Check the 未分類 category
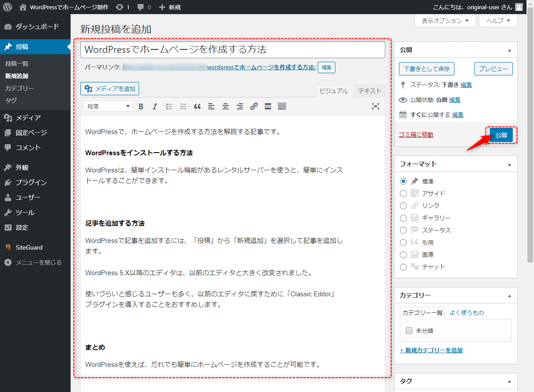The height and width of the screenshot is (392, 534). pos(409,330)
